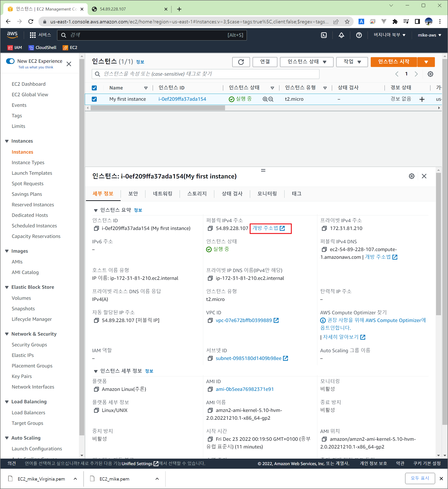Copy the VPC ID
The height and width of the screenshot is (489, 448).
point(210,320)
